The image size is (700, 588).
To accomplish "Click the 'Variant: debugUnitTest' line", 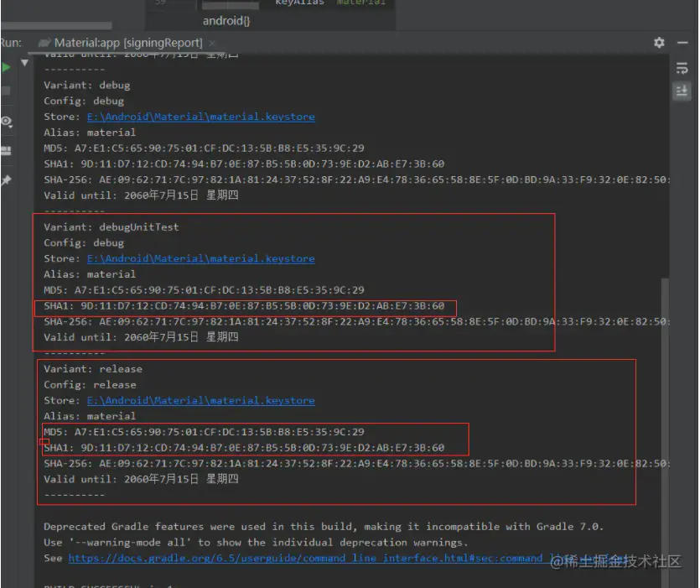I will click(x=111, y=227).
